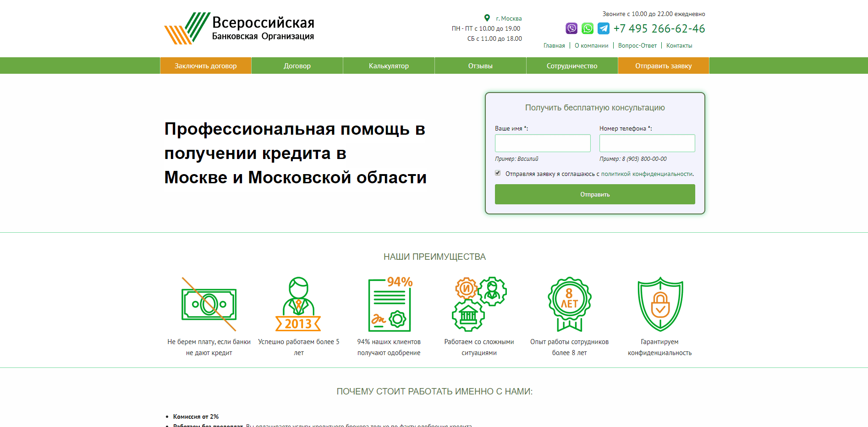The image size is (868, 427).
Task: Click inside the Ваше имя input field
Action: click(543, 143)
